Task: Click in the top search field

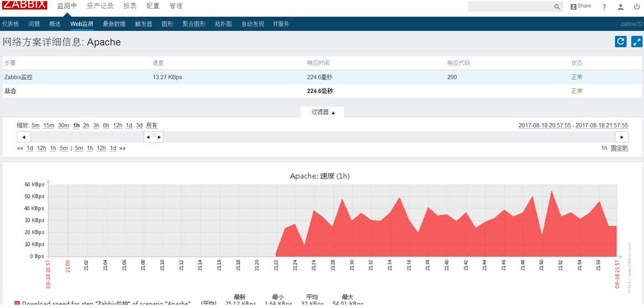Action: [510, 7]
